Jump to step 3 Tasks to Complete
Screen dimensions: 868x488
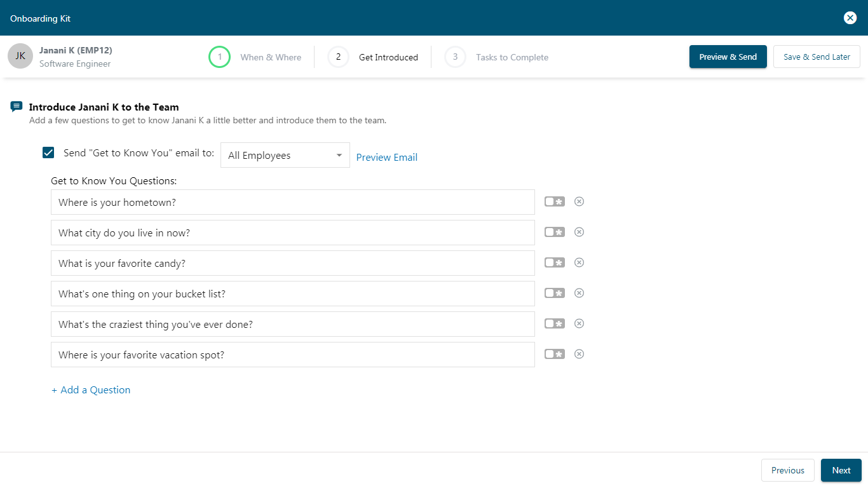[497, 57]
